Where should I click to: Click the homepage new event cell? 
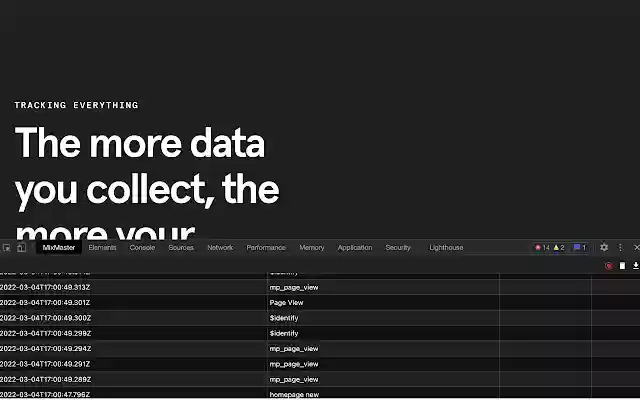click(x=294, y=394)
